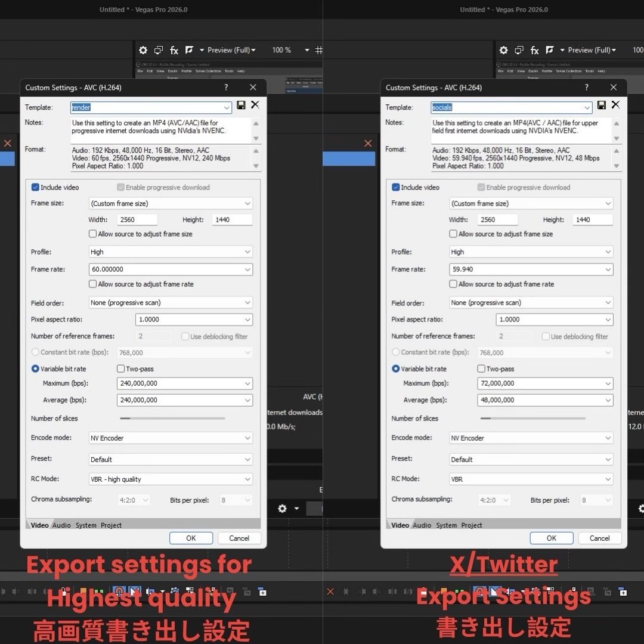
Task: Select Variable bit rate radio in render dialog
Action: (35, 369)
